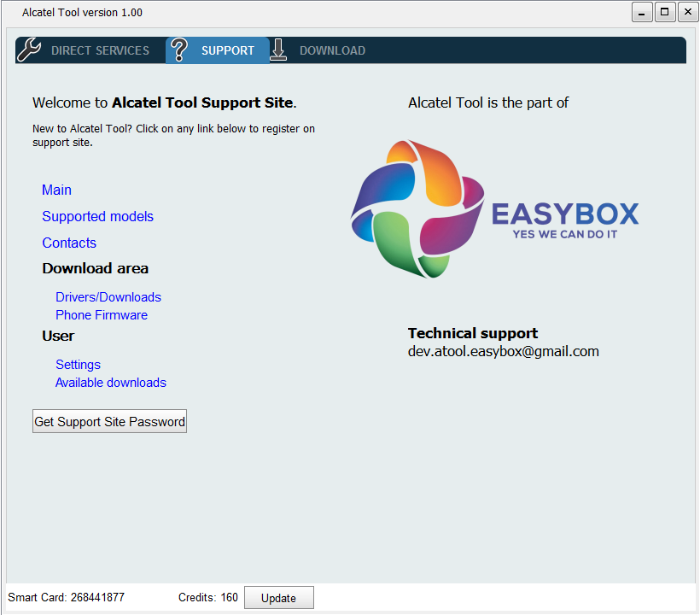Click the Update credits button

[x=279, y=598]
